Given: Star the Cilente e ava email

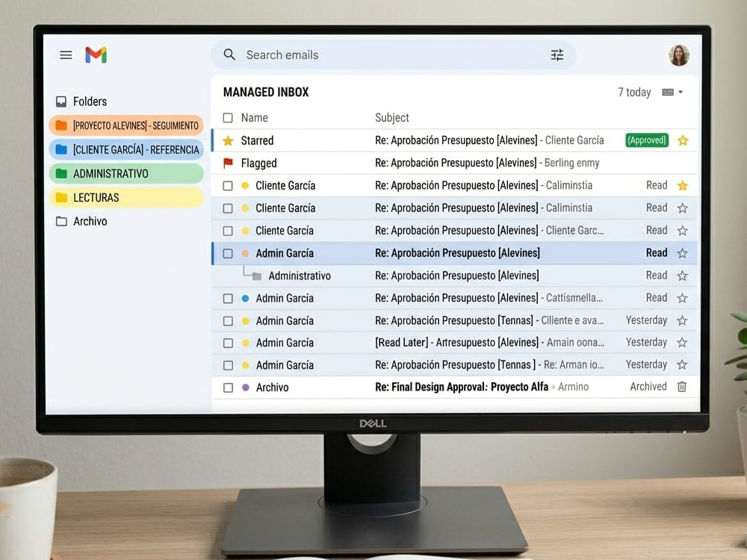Looking at the screenshot, I should (x=682, y=320).
